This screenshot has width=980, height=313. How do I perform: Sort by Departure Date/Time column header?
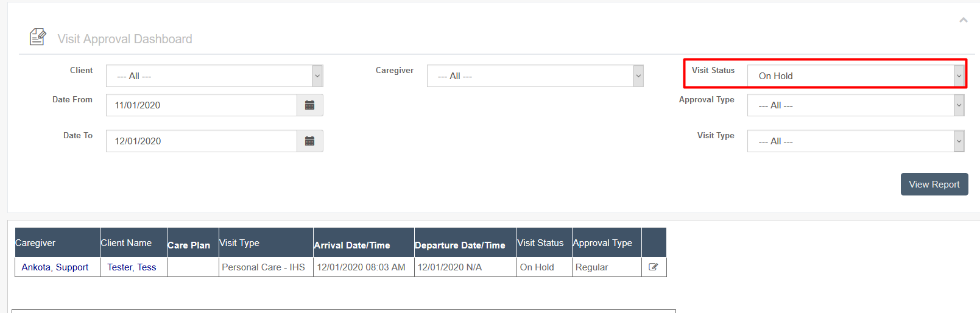460,245
